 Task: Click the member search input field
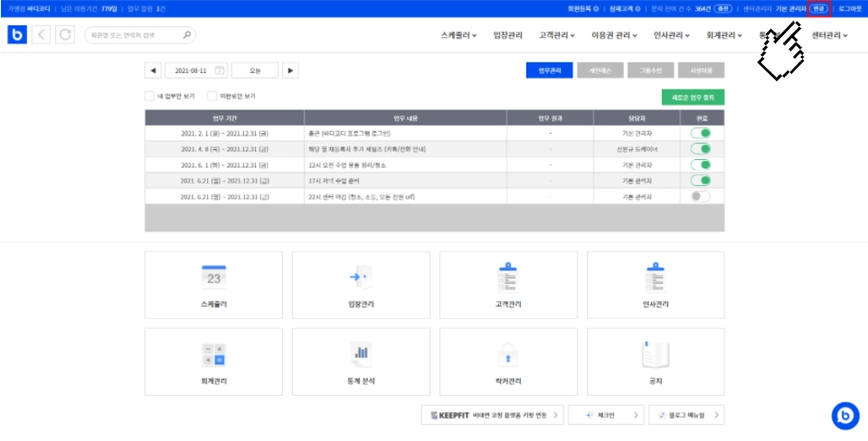pos(140,35)
